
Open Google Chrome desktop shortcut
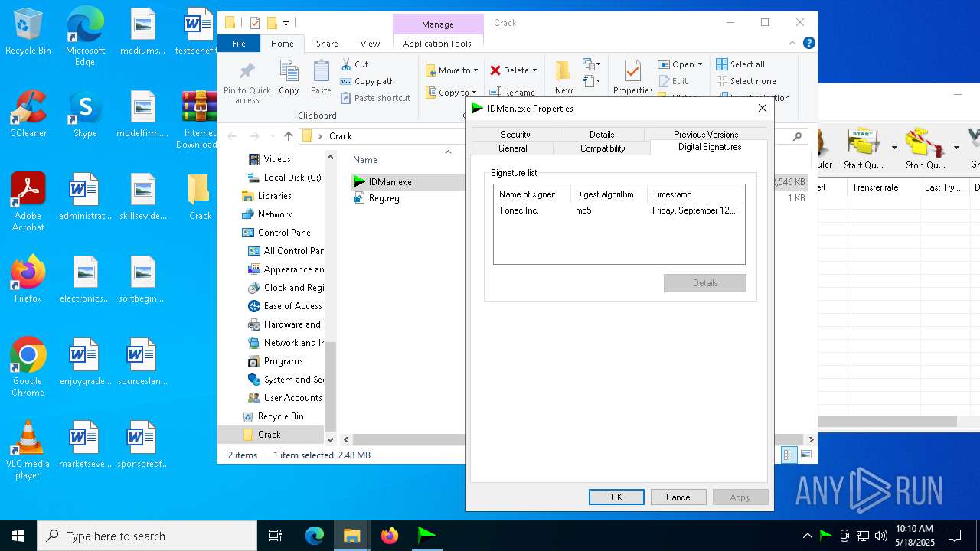[28, 367]
